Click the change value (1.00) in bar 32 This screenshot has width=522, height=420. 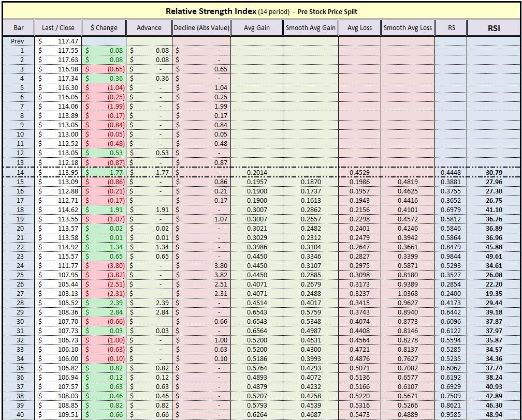pyautogui.click(x=104, y=340)
